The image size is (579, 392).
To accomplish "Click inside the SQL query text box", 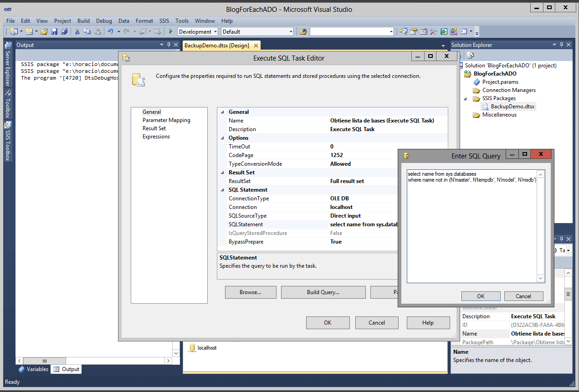I will (x=472, y=226).
